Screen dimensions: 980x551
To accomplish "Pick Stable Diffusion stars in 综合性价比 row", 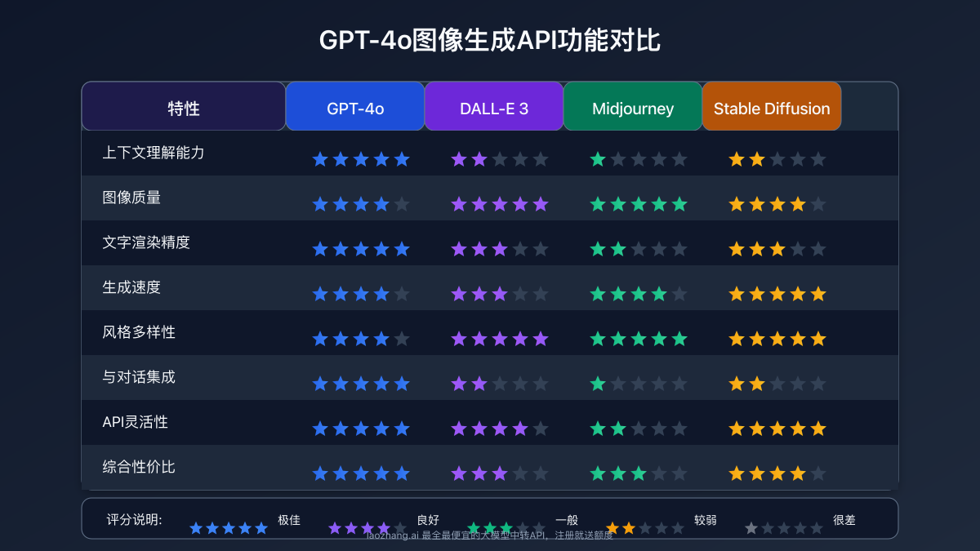I will coord(777,473).
